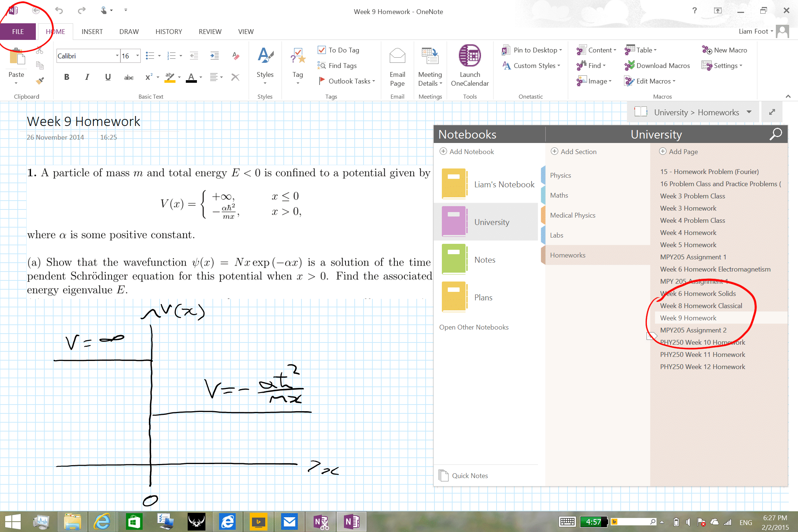Switch to the DRAW tab
The image size is (798, 532).
[129, 32]
